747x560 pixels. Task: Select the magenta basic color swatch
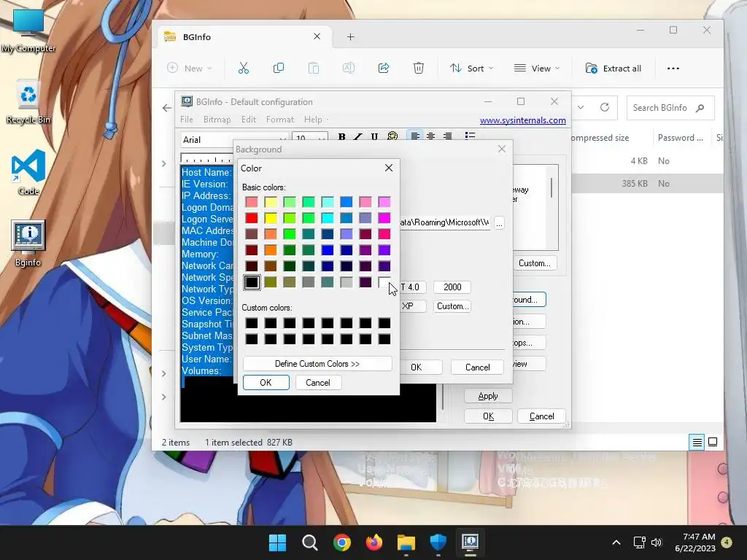[384, 218]
